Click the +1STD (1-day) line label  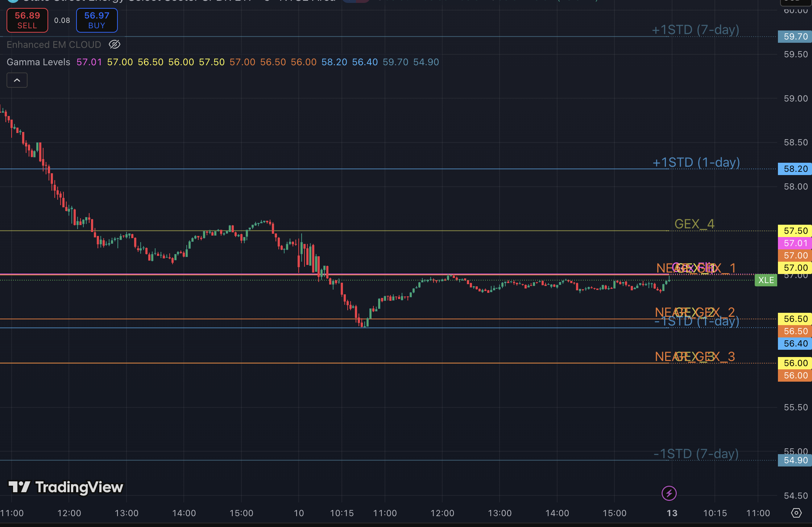pyautogui.click(x=696, y=162)
